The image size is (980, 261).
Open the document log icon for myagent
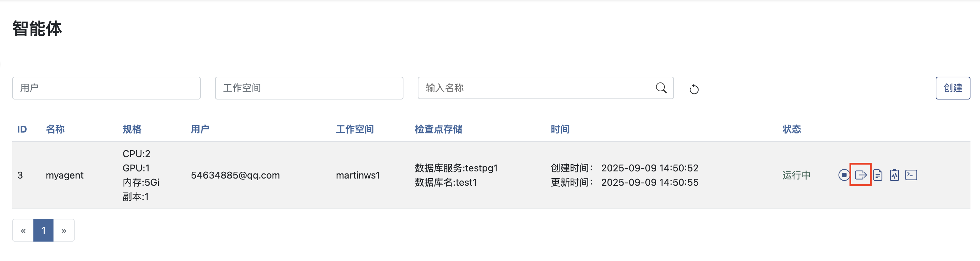(x=878, y=175)
